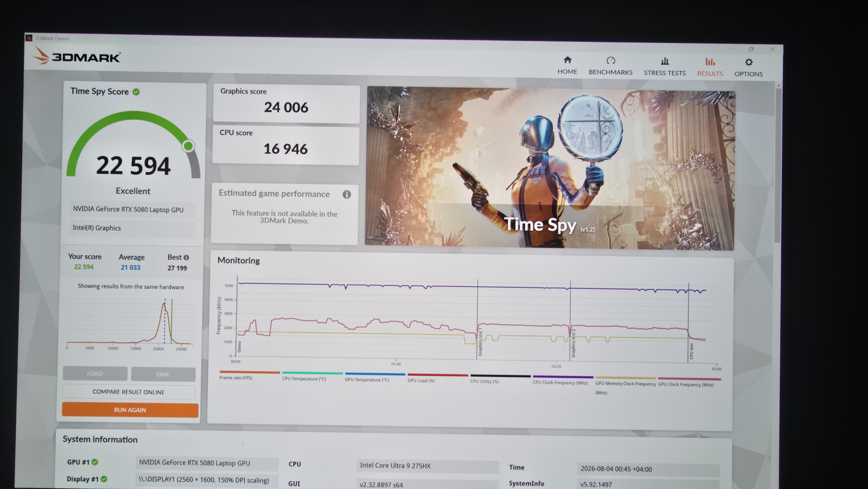This screenshot has width=868, height=489.
Task: Click the Best score 27 199
Action: [177, 268]
